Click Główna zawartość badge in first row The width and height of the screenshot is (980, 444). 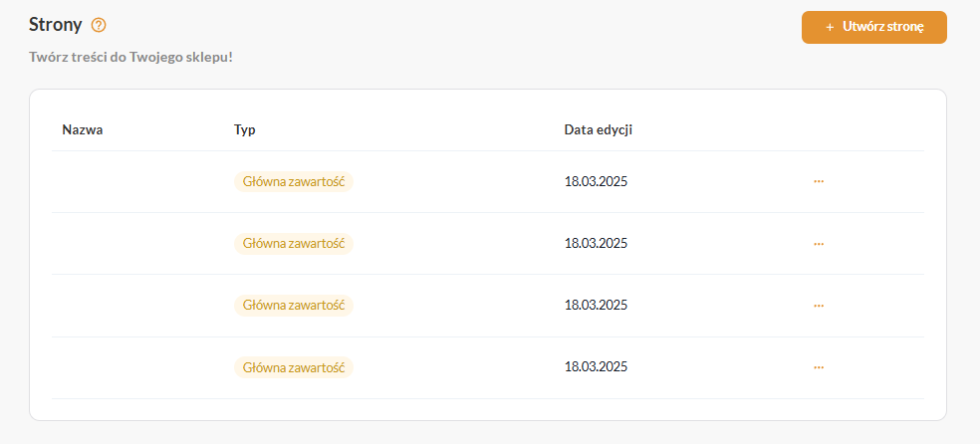[294, 181]
